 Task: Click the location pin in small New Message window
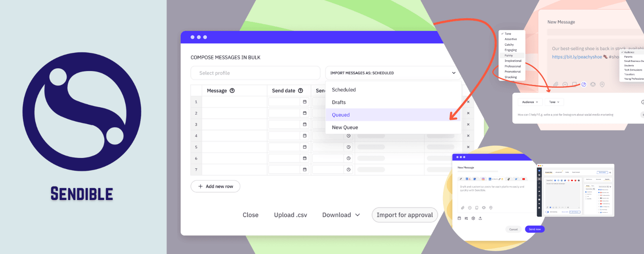491,208
